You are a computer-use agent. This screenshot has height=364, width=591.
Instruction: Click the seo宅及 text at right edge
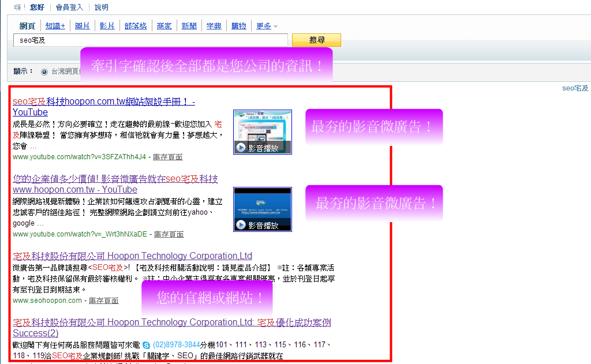click(x=575, y=88)
